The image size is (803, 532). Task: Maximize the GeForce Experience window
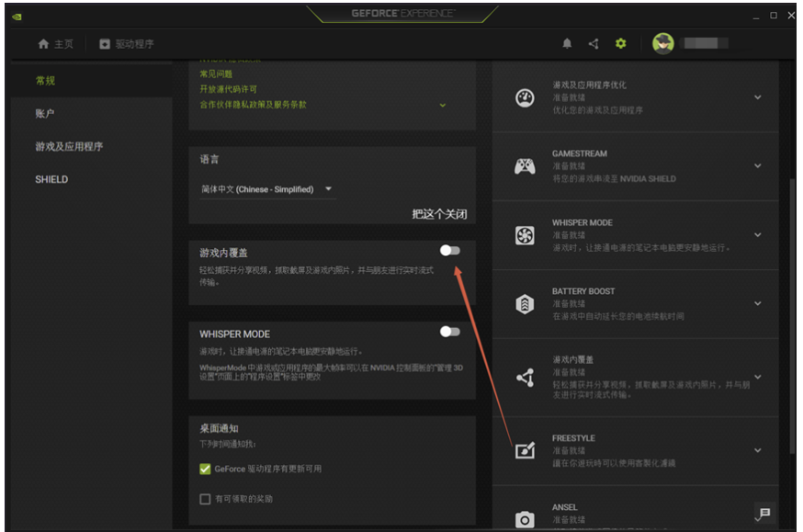pos(774,16)
